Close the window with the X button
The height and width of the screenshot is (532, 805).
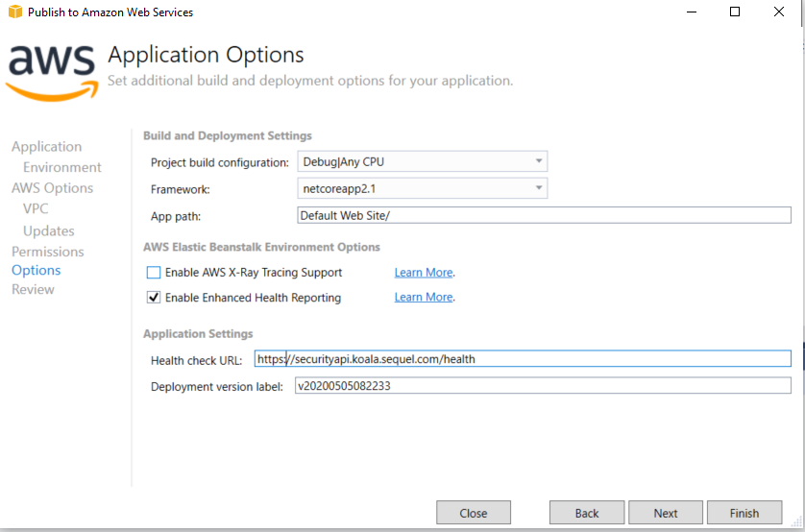(779, 12)
